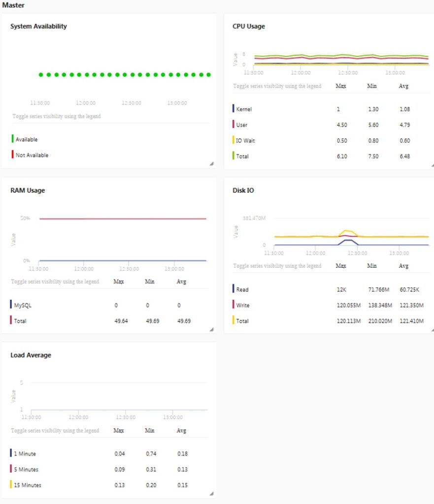Toggle the 1 Minute series in Load Average
Viewport: 434px width, 504px height.
tap(25, 453)
